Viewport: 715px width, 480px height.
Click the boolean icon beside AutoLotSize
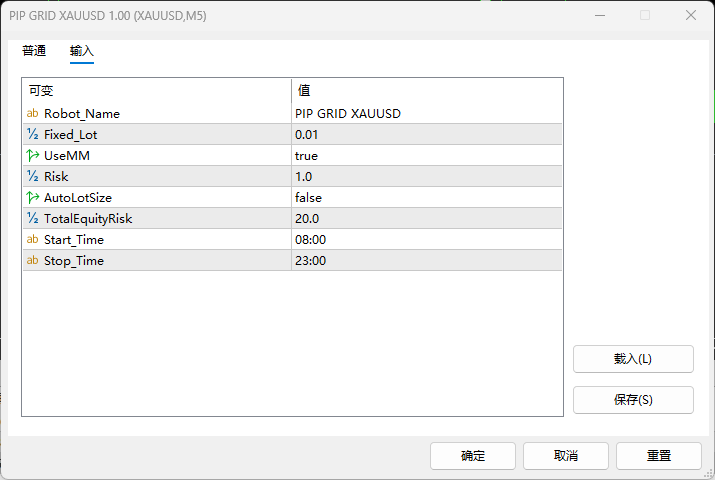point(33,198)
